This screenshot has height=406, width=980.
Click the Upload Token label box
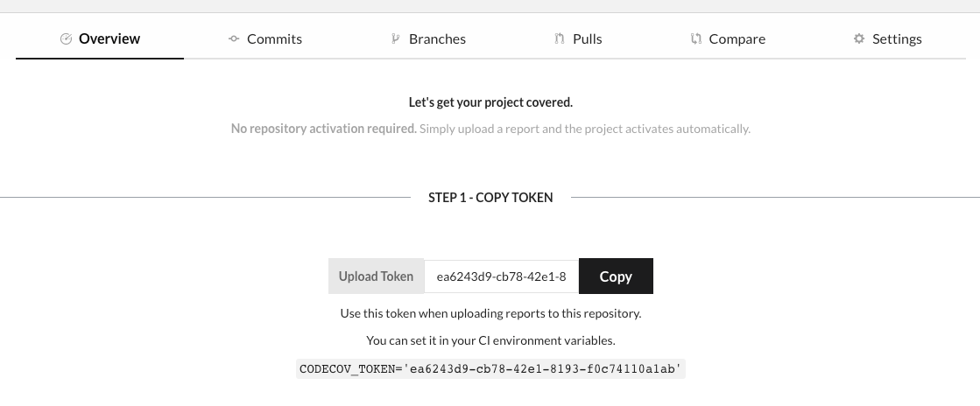(376, 276)
